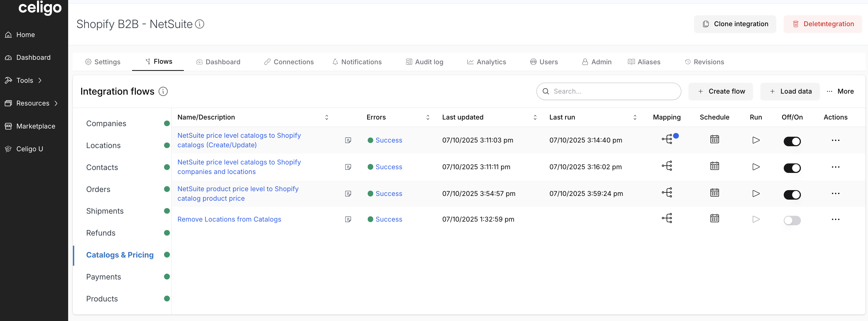The image size is (868, 321).
Task: View description notes for the catalogs Create/Update flow
Action: 348,140
